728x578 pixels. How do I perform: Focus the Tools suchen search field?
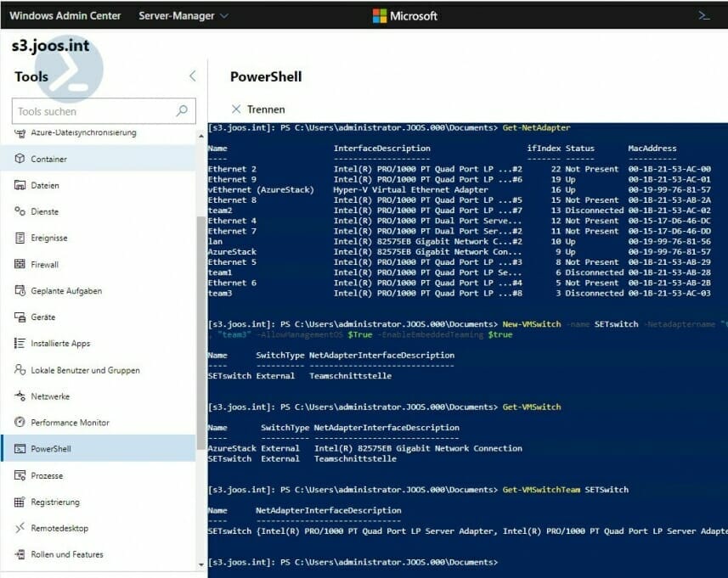(104, 111)
